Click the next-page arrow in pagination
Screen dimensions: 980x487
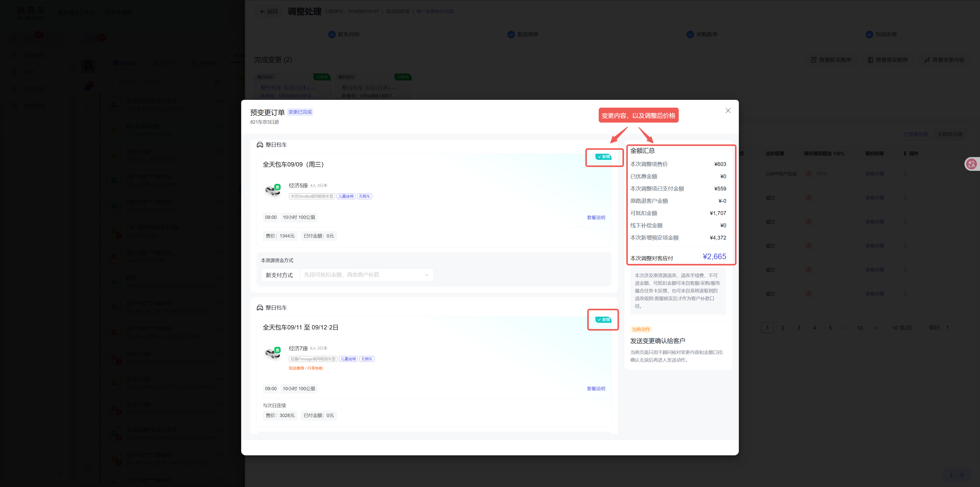point(876,328)
